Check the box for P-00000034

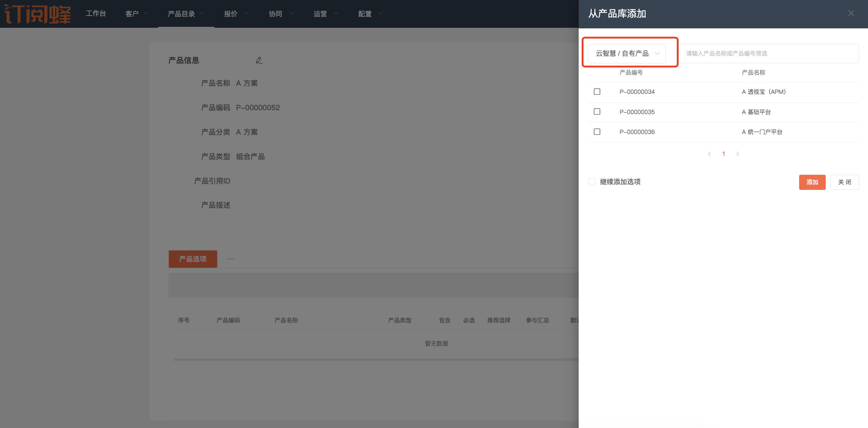[x=597, y=91]
